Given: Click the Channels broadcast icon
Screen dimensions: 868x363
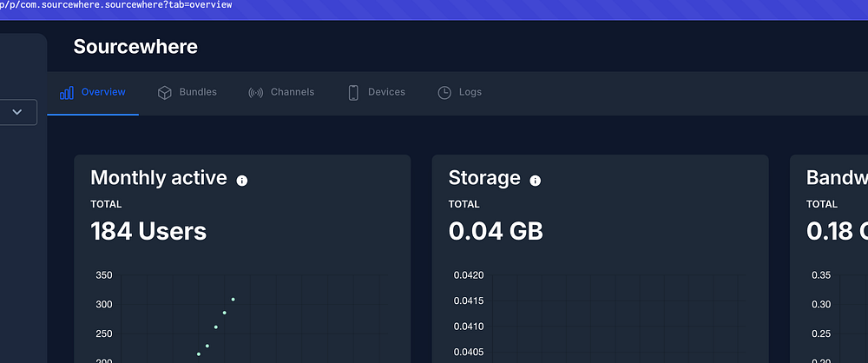Looking at the screenshot, I should tap(256, 93).
